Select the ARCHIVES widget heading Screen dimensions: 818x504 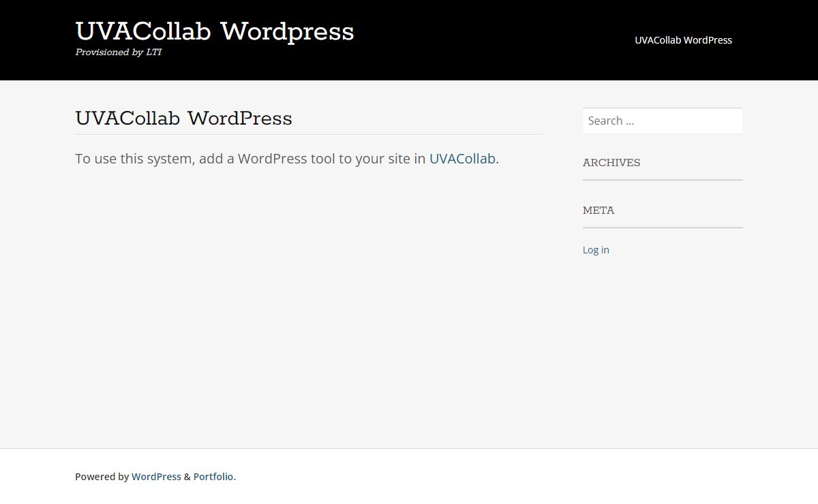(611, 163)
